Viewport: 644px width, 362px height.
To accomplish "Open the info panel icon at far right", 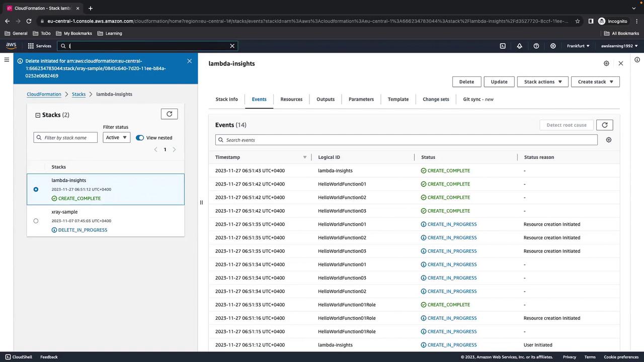I will [637, 59].
